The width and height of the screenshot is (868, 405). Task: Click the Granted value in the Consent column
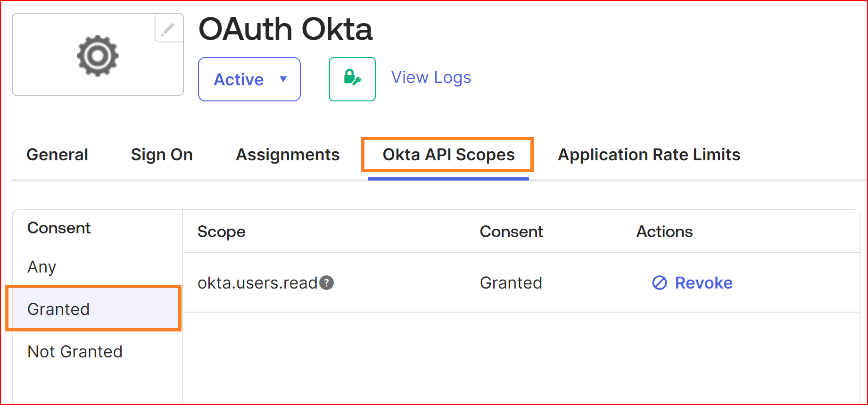511,283
